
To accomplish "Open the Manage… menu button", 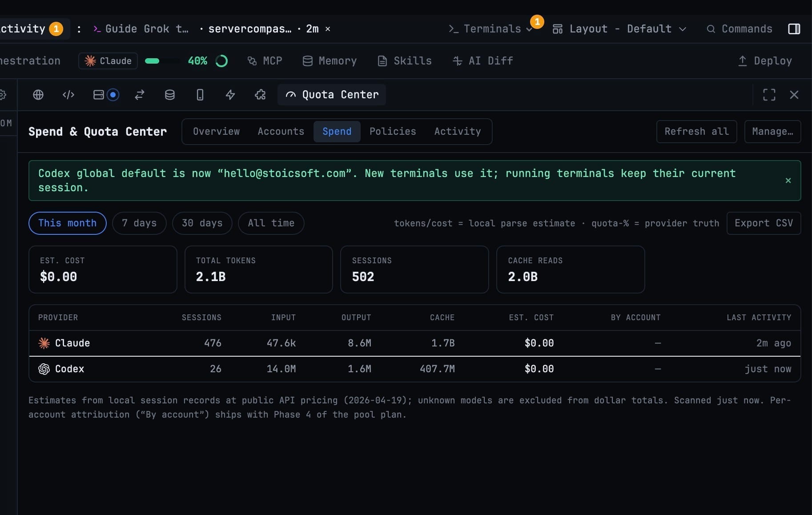I will click(x=772, y=132).
